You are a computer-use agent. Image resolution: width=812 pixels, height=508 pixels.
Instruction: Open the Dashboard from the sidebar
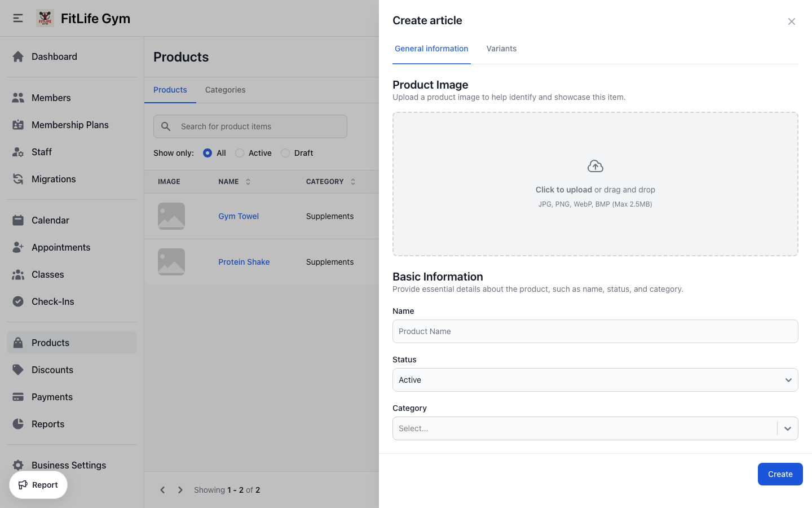pyautogui.click(x=54, y=56)
